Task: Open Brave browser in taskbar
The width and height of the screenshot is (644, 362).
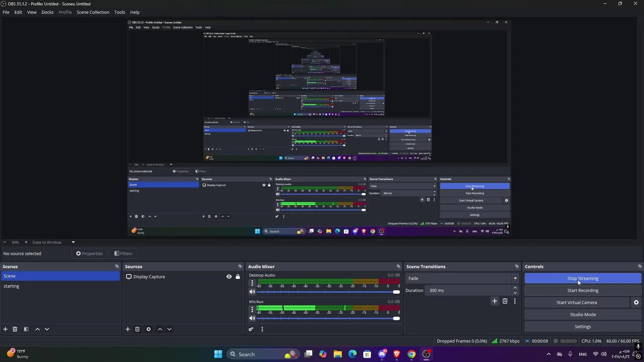Action: click(x=396, y=354)
